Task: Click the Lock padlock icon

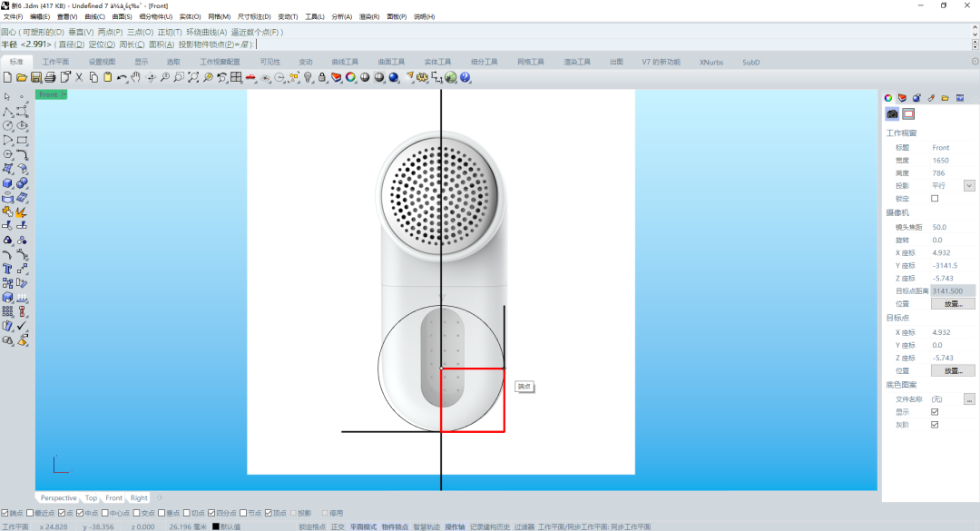Action: pyautogui.click(x=322, y=78)
